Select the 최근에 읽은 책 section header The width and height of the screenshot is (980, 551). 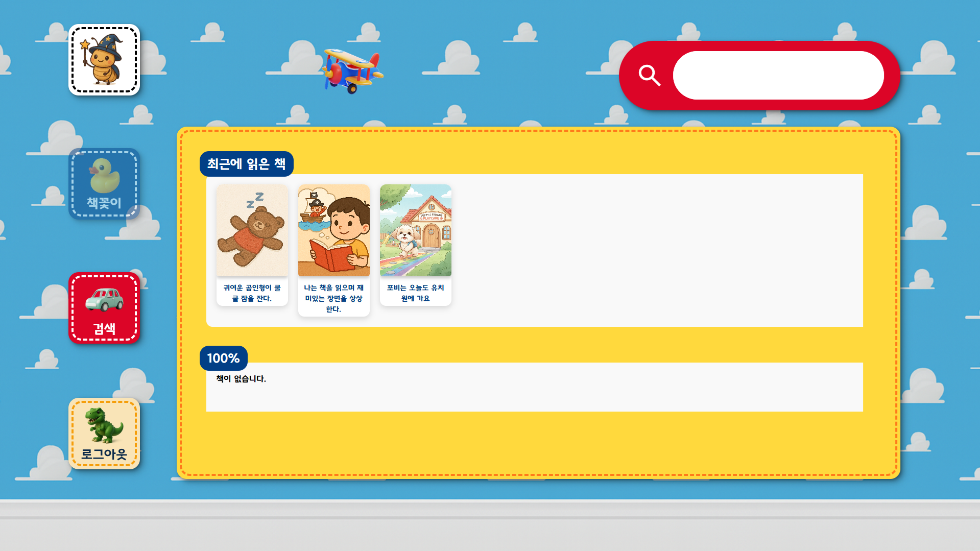[x=247, y=164]
